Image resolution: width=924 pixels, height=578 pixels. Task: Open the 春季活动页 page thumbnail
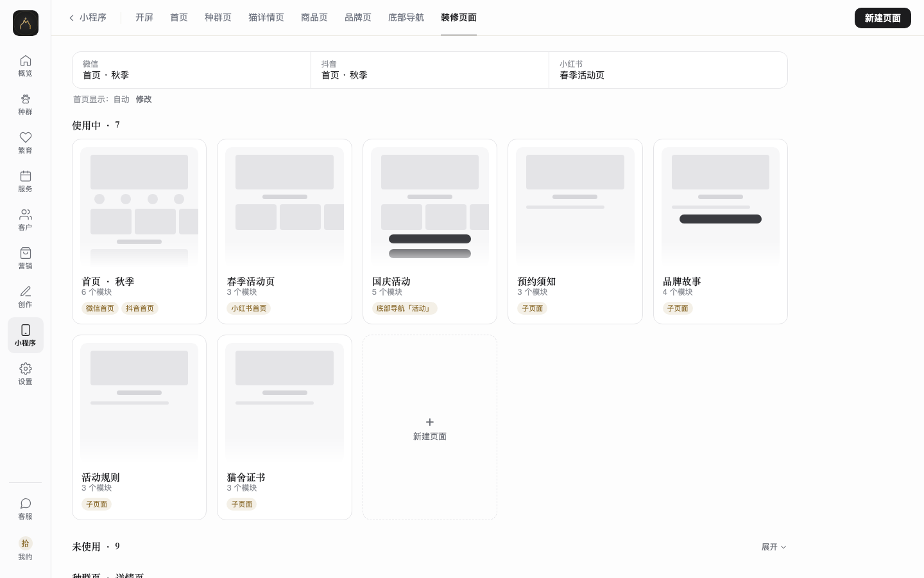(x=284, y=206)
